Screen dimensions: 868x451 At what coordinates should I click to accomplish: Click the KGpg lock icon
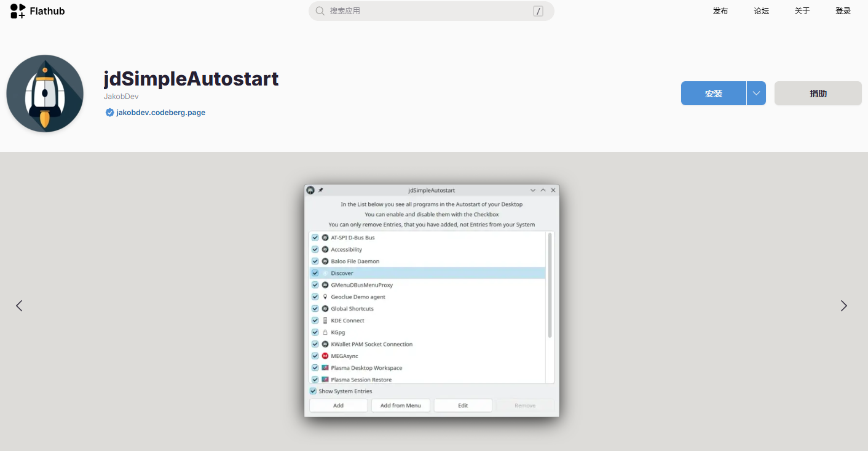(325, 332)
